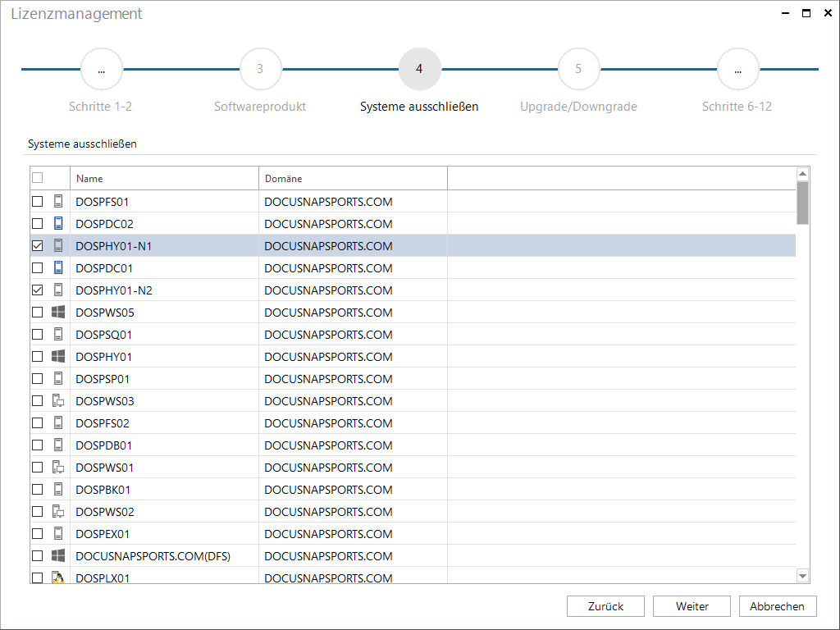The height and width of the screenshot is (630, 840).
Task: Go to wizard step Schritte 1-2
Action: click(101, 69)
